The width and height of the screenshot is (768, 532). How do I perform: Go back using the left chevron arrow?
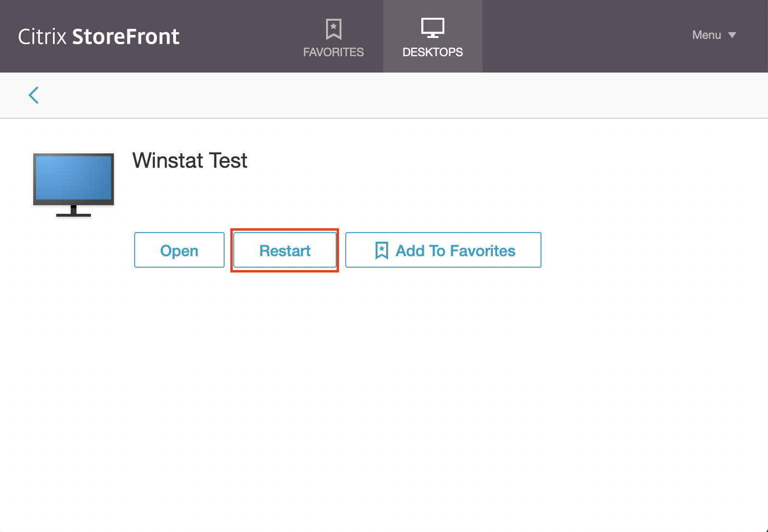(34, 95)
